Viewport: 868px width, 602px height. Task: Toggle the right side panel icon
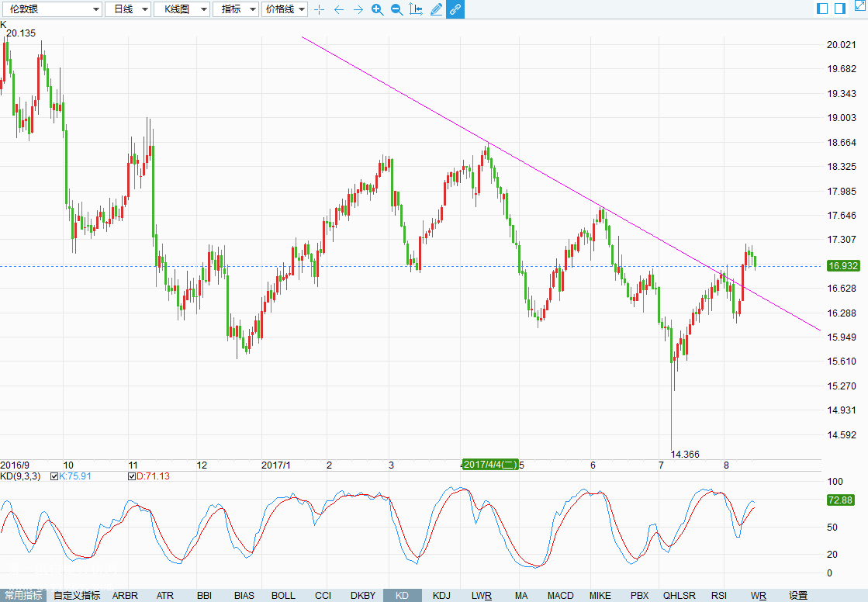(840, 9)
